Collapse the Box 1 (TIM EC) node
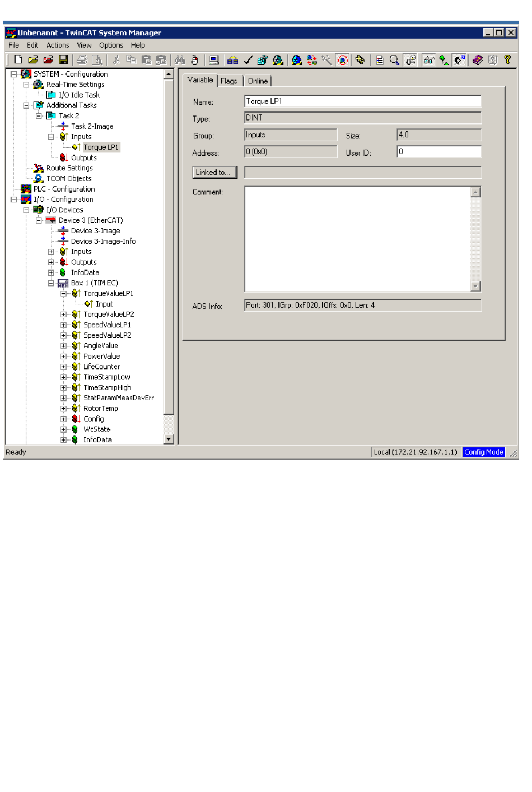Screen dimensions: 532x792 click(51, 283)
